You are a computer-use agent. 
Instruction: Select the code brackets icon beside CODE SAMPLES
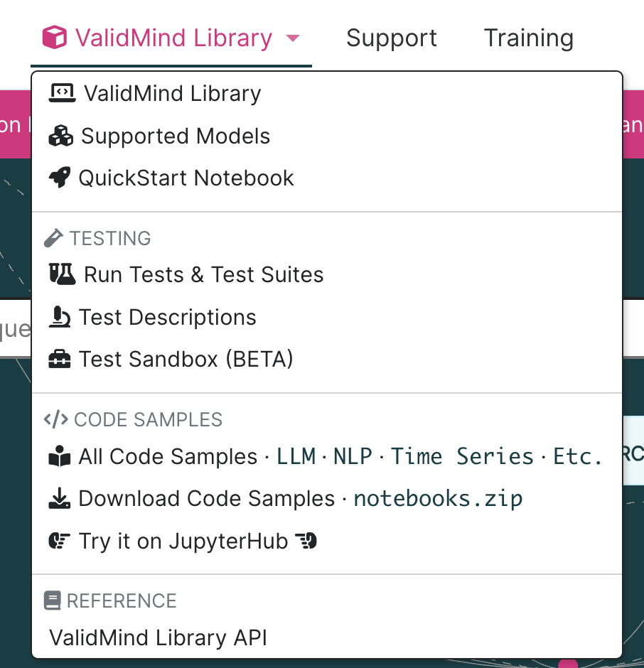(x=55, y=419)
